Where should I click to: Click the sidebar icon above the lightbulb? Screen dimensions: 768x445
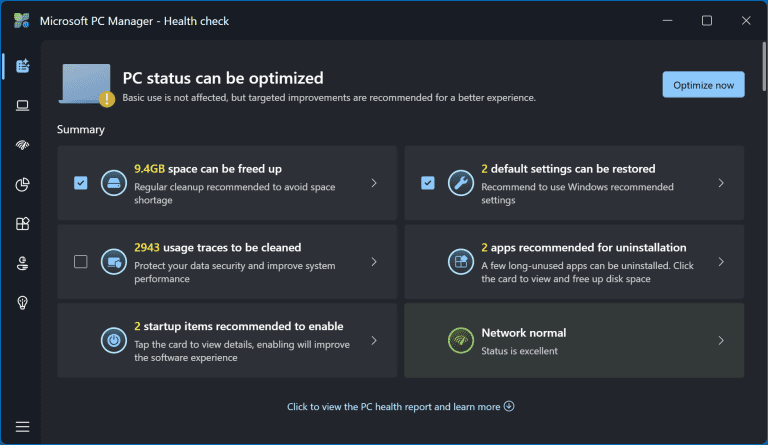point(22,264)
